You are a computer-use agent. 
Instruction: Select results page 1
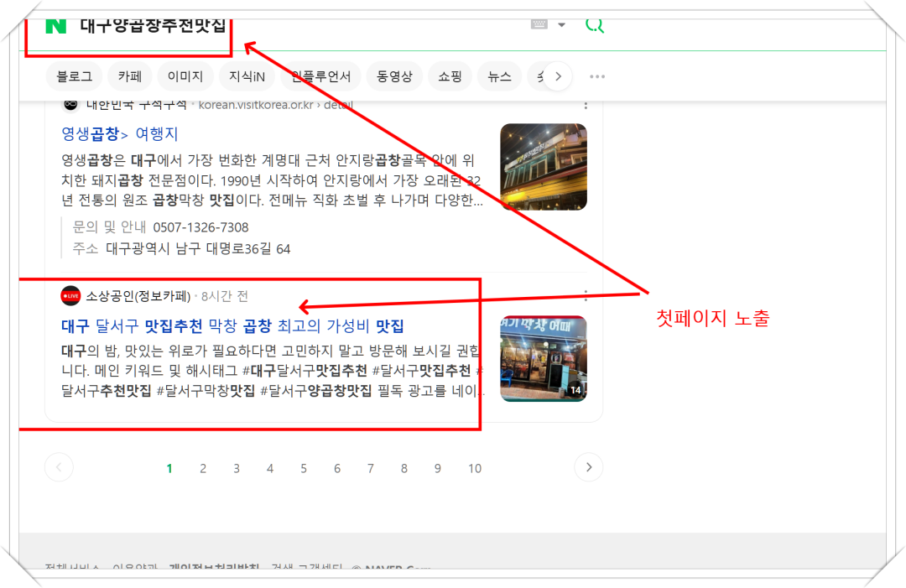click(169, 468)
